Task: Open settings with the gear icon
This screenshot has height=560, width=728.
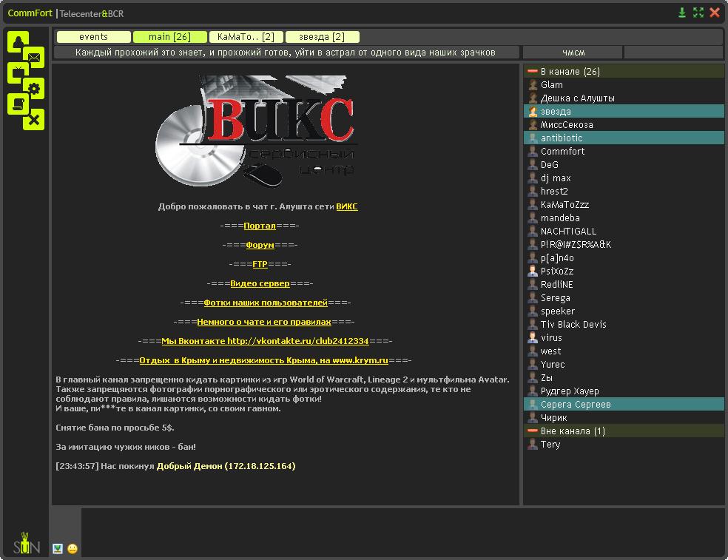Action: tap(34, 89)
